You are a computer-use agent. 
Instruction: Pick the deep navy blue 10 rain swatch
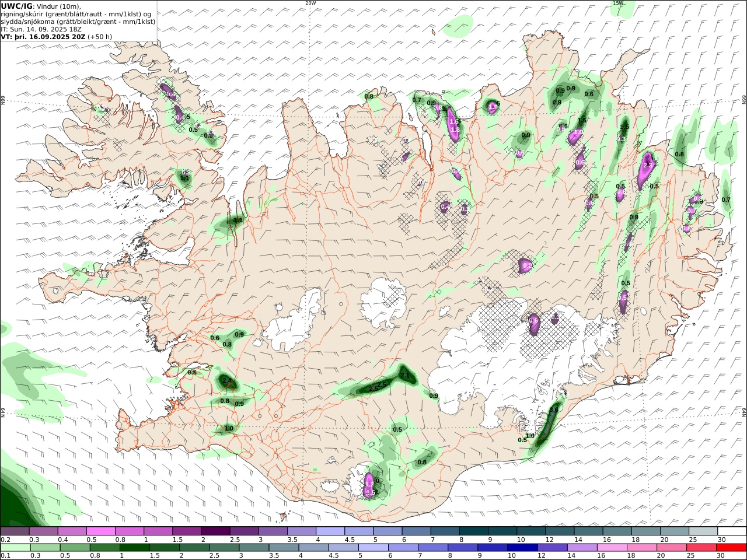(522, 548)
